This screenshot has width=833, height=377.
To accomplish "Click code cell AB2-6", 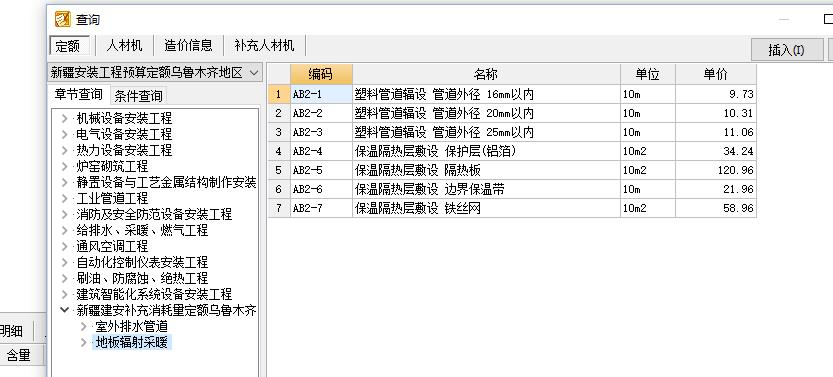I will point(321,189).
